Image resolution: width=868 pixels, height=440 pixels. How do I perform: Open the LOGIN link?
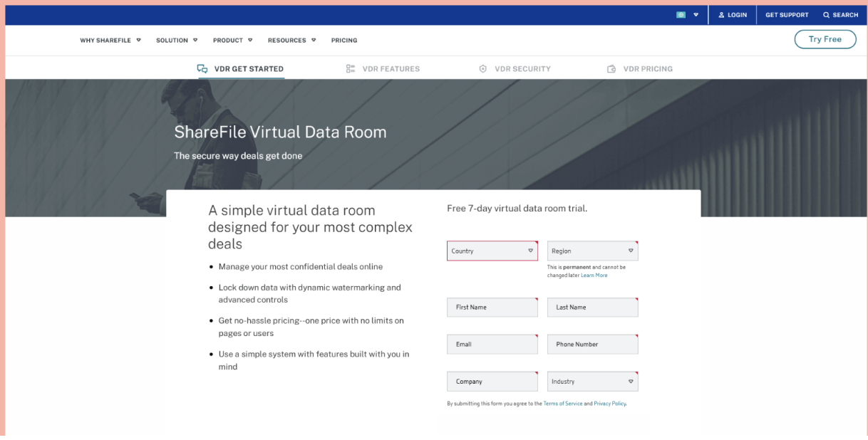click(733, 15)
